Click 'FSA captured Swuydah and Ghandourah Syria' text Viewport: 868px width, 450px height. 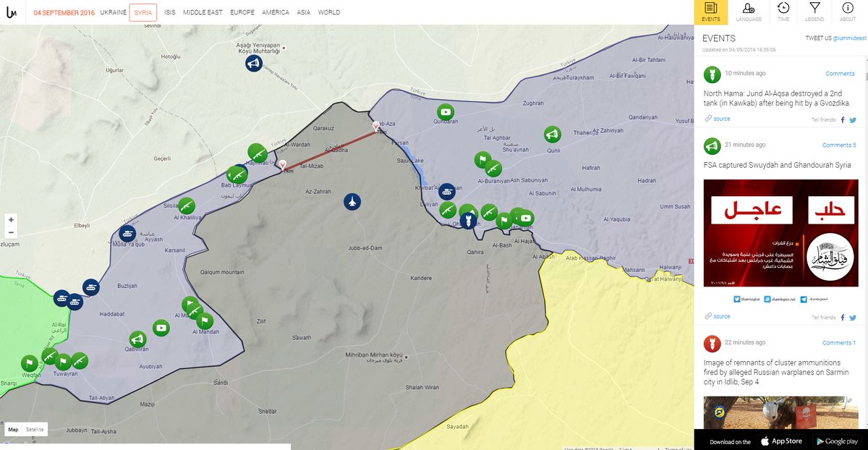click(777, 165)
